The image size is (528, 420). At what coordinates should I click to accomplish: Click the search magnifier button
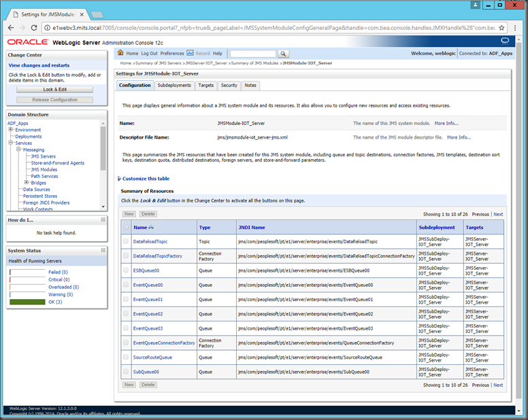pos(283,54)
